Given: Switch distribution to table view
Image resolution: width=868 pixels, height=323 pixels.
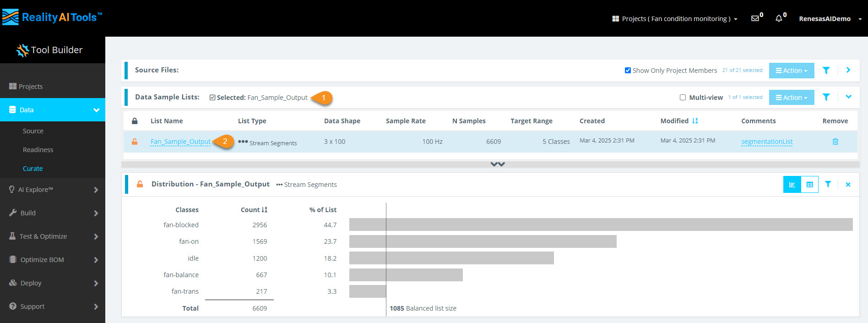Looking at the screenshot, I should (x=809, y=185).
